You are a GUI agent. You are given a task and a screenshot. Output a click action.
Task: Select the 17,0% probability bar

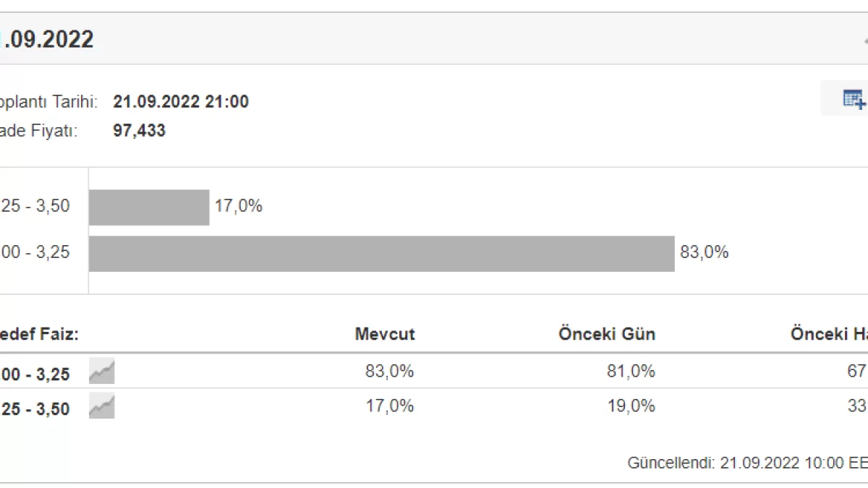click(149, 207)
